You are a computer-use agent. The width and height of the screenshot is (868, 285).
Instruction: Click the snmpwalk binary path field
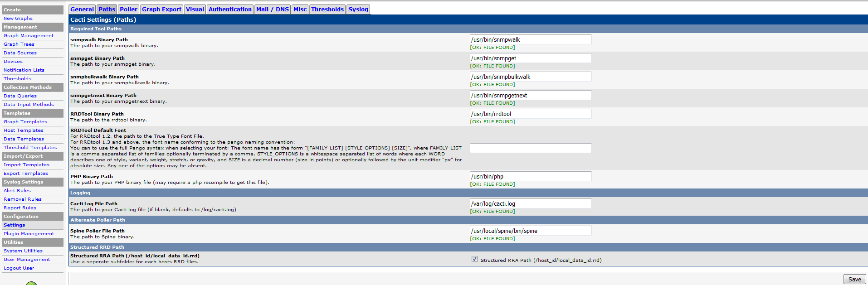point(530,40)
